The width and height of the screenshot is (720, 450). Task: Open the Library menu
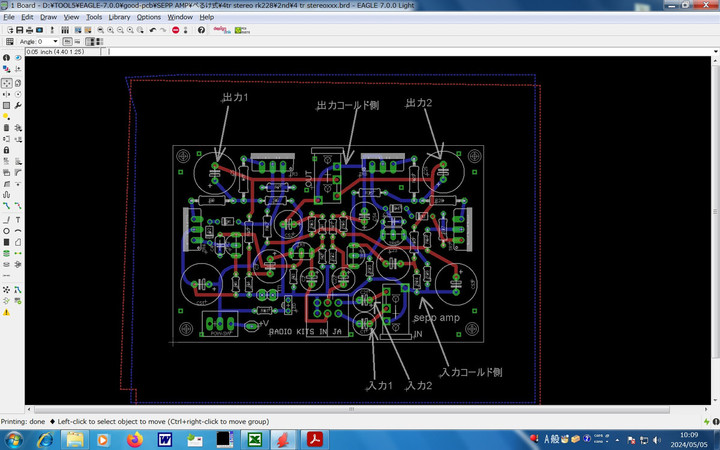[119, 17]
